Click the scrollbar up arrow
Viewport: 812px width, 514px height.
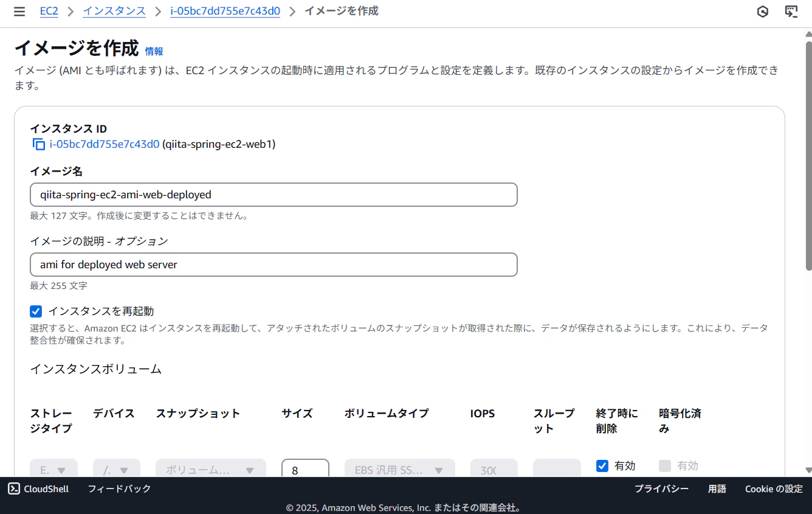(x=808, y=33)
